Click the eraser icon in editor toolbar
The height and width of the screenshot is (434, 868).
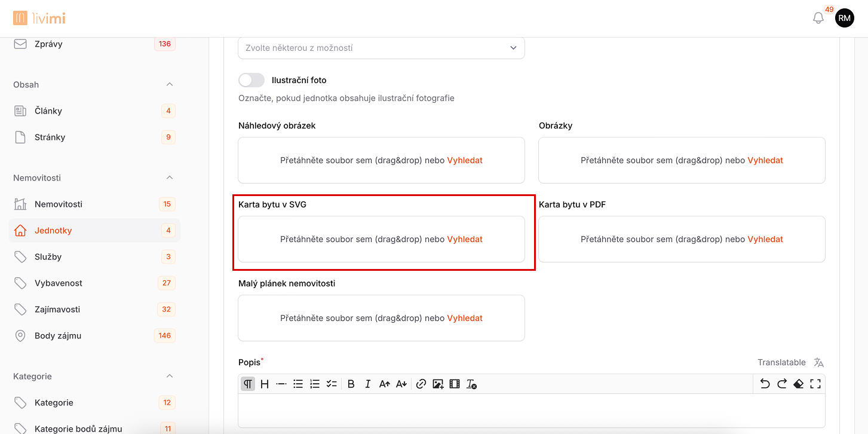[798, 384]
